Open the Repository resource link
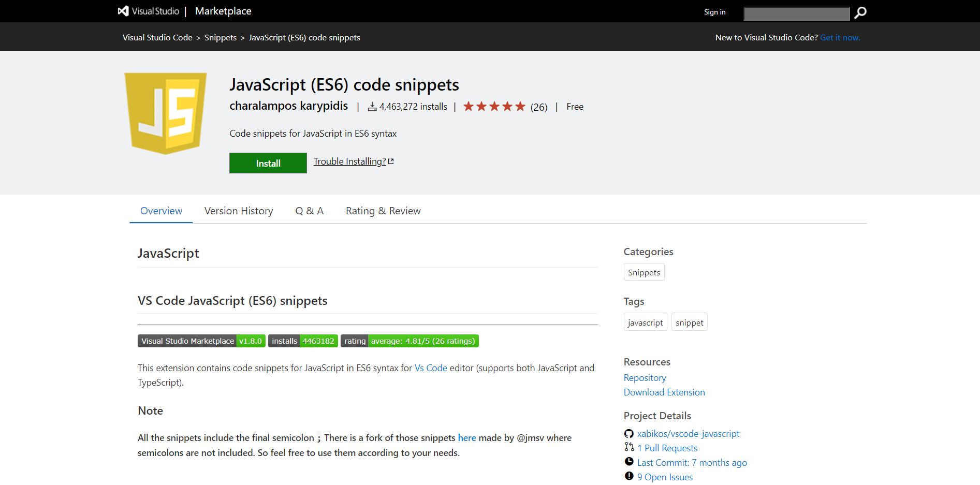Viewport: 980px width, 485px height. tap(645, 378)
